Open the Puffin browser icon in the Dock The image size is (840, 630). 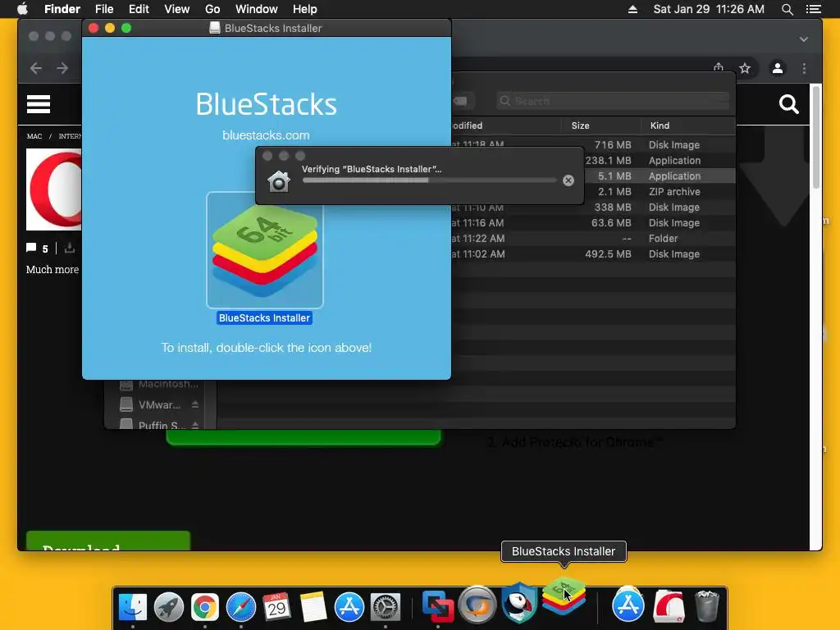pos(519,603)
